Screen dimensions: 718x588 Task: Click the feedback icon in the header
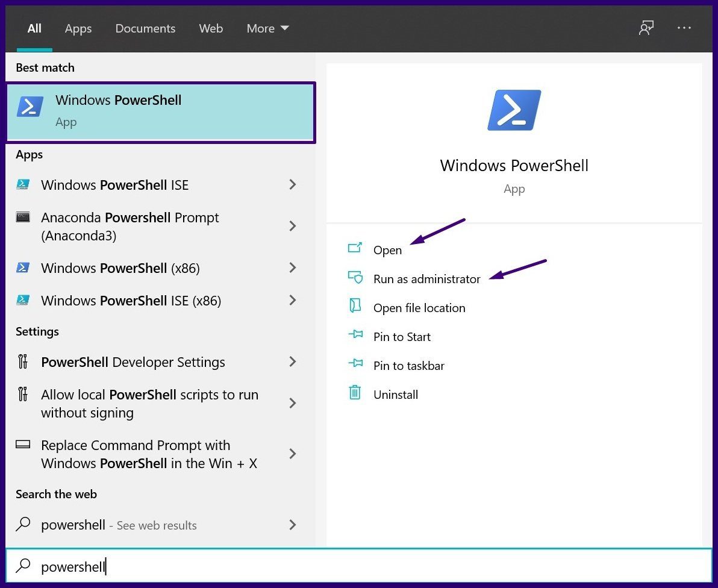coord(646,28)
